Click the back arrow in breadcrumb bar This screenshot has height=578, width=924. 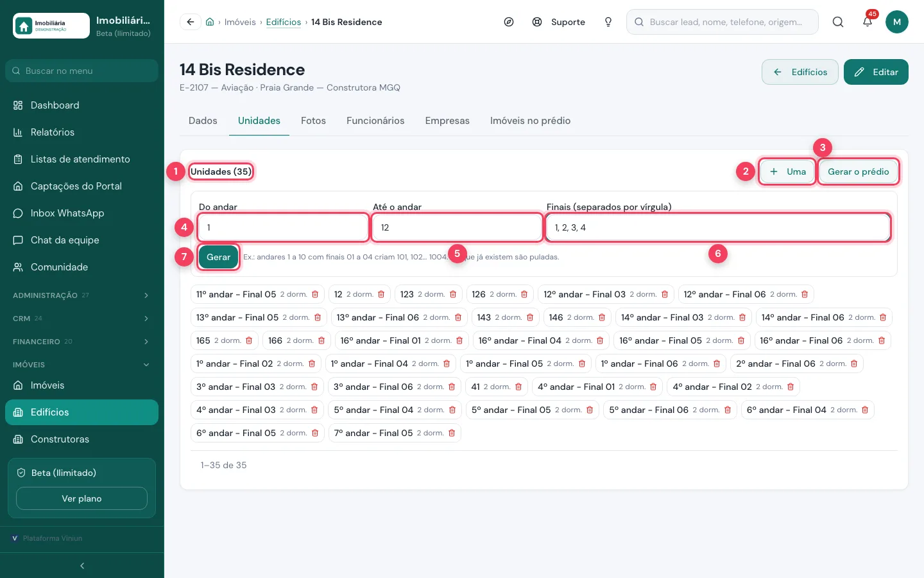tap(191, 22)
